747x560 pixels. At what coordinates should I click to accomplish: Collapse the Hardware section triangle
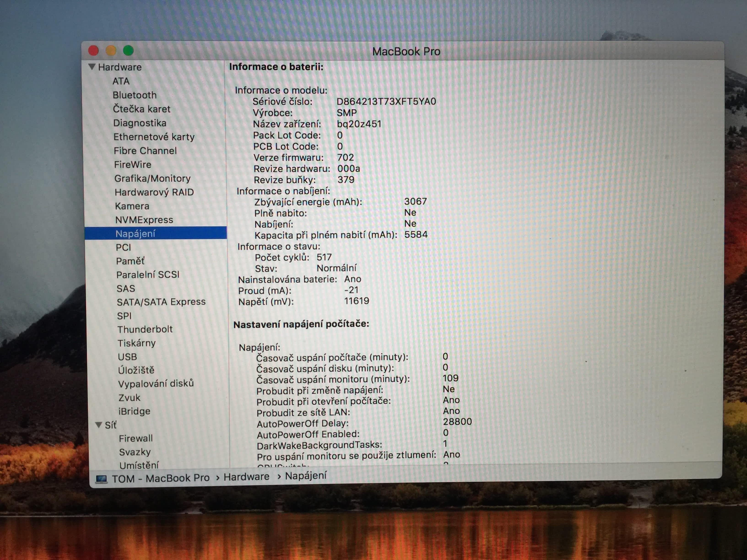(92, 67)
